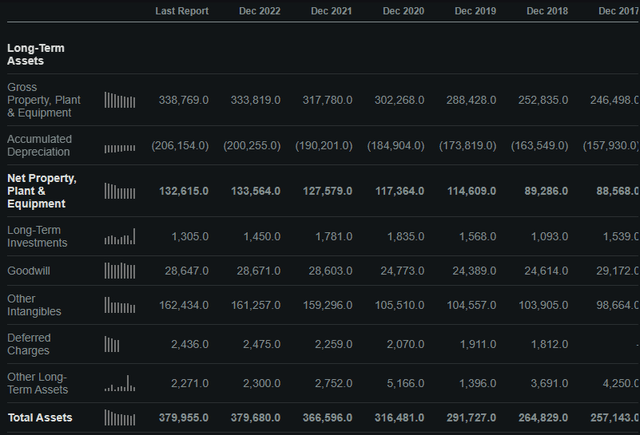Select Net PP&E value 132,615.0
The height and width of the screenshot is (435, 640).
pos(184,191)
